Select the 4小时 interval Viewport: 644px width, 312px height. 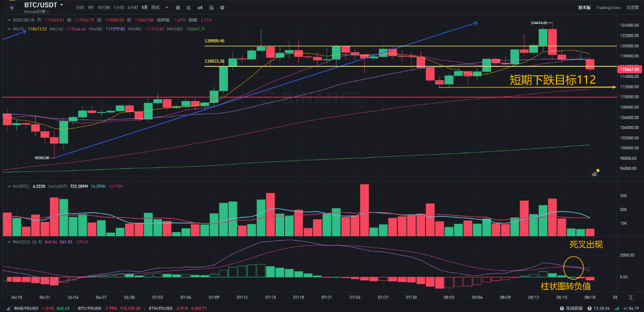coord(133,8)
